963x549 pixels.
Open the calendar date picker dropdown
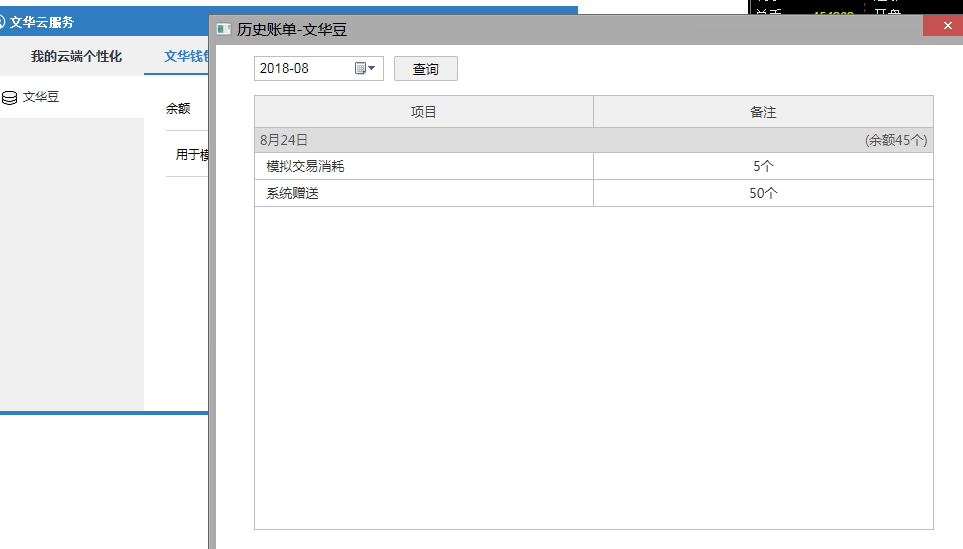tap(365, 69)
